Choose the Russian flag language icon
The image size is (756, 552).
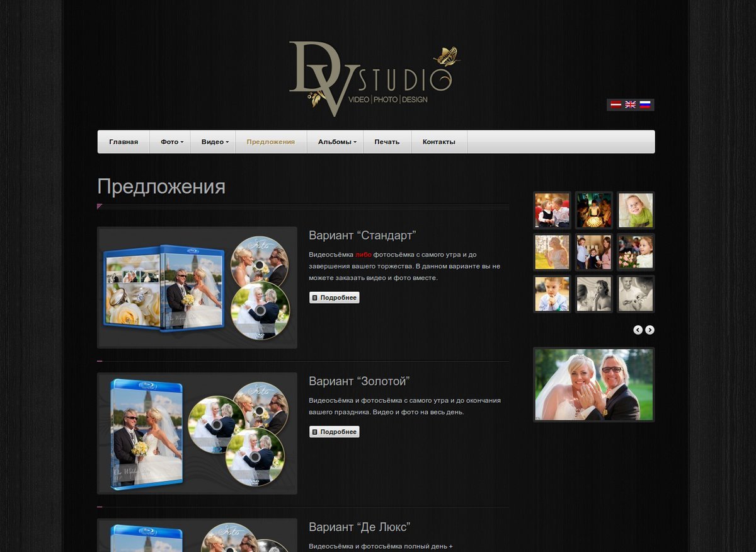click(645, 105)
